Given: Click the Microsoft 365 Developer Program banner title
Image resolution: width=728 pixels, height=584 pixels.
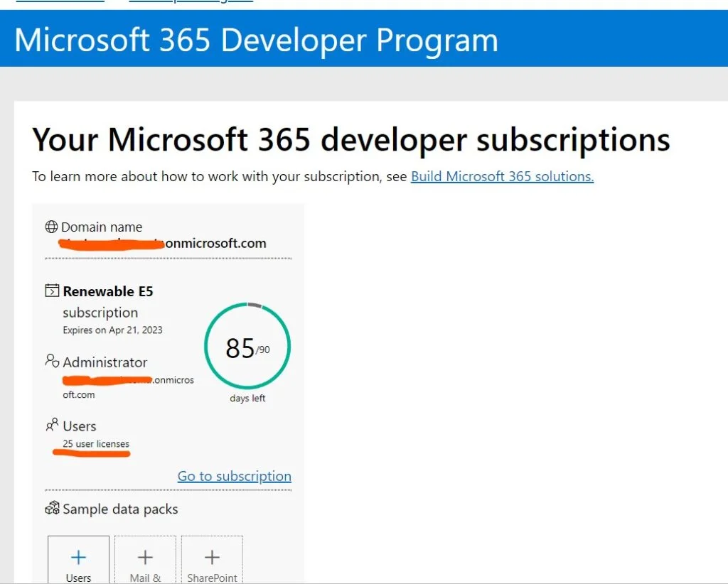Looking at the screenshot, I should 256,40.
